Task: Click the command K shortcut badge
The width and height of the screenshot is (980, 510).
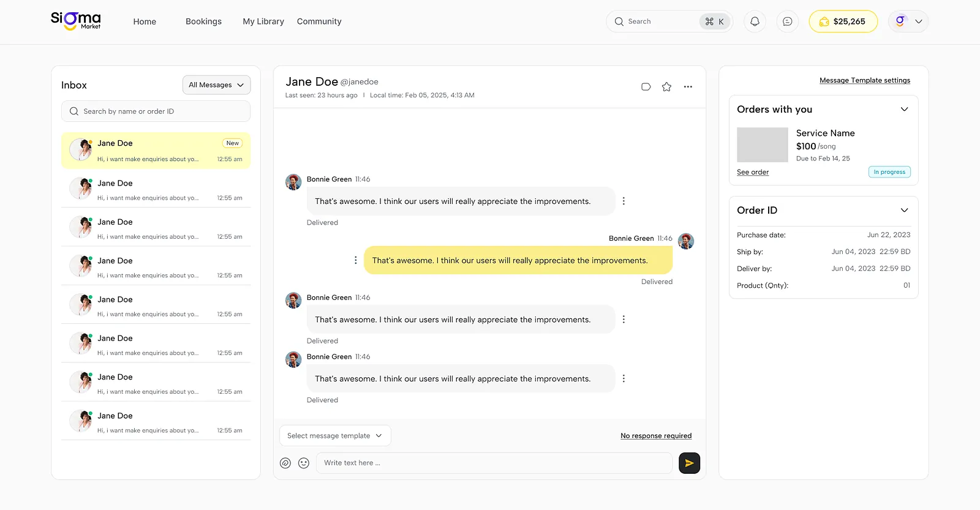Action: pyautogui.click(x=715, y=21)
